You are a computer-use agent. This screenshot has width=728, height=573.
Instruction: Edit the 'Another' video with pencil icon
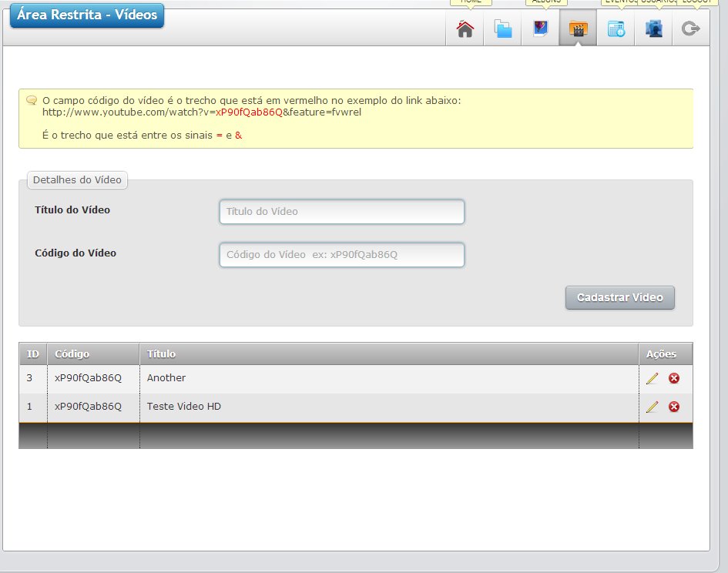pos(652,378)
